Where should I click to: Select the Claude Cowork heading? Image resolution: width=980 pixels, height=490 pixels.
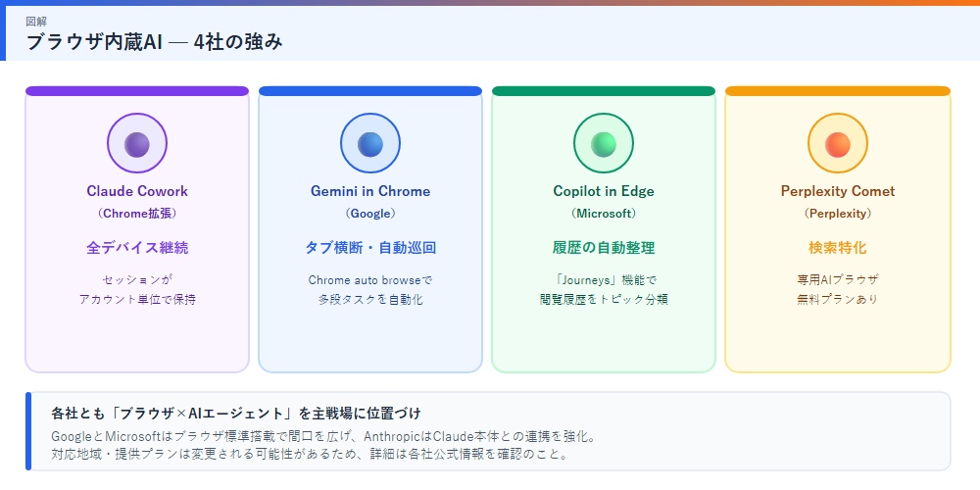pyautogui.click(x=137, y=191)
